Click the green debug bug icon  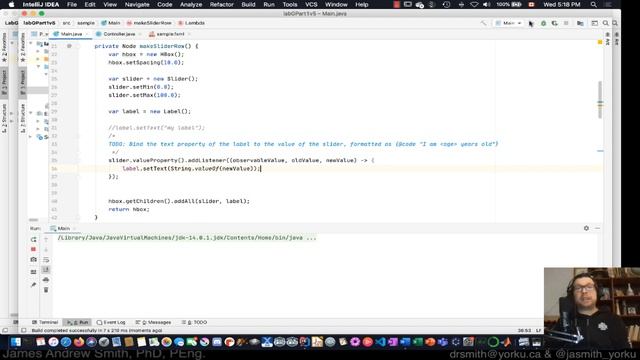click(543, 23)
